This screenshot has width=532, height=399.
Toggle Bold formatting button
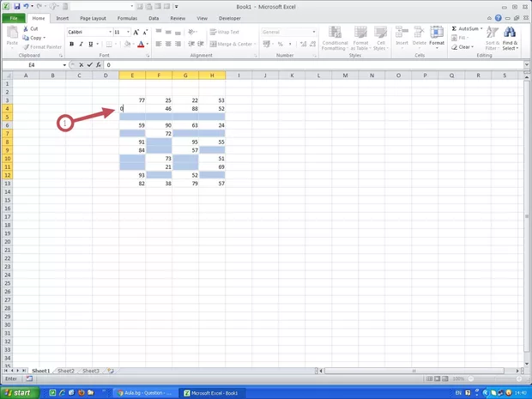pos(71,44)
